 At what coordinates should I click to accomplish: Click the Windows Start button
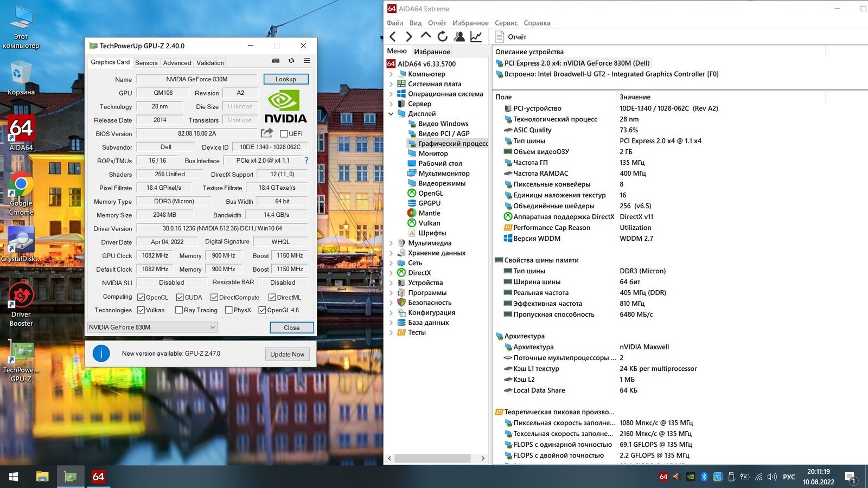tap(14, 477)
